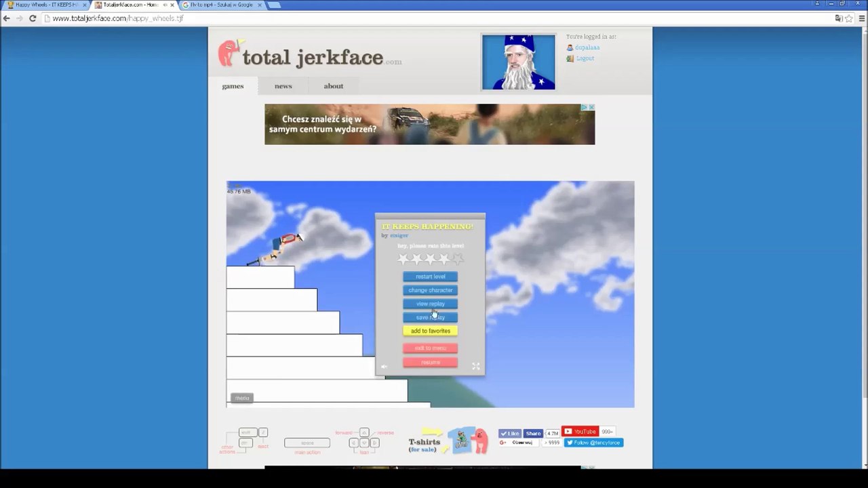Click the Twitter Follow @fancyforce button

594,443
